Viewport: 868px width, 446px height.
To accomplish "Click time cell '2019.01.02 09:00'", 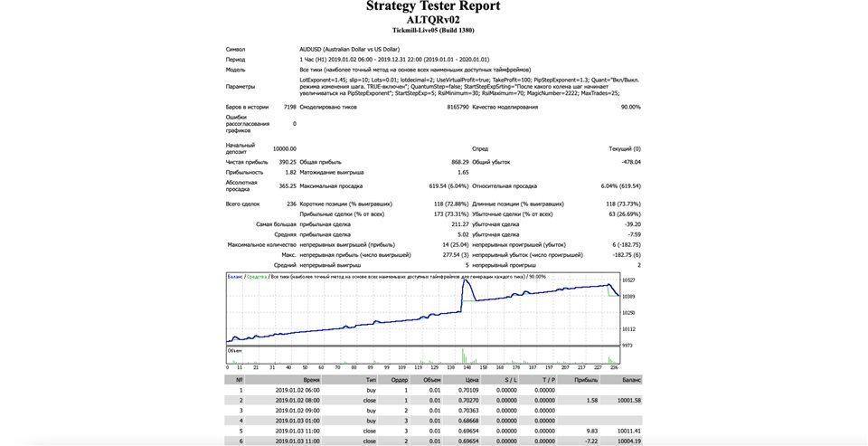I will pyautogui.click(x=297, y=411).
